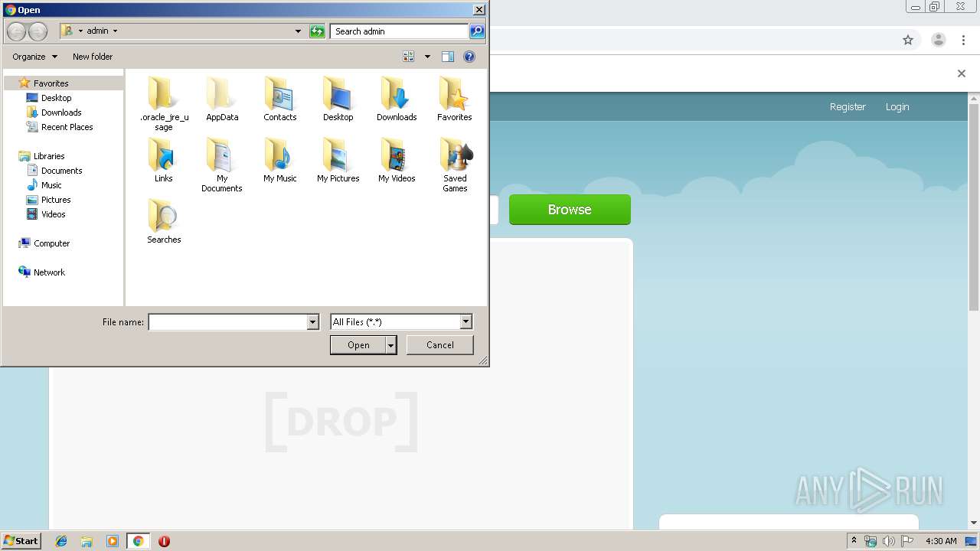Open the .oracle_jre_usage folder
The height and width of the screenshot is (551, 980).
(164, 103)
